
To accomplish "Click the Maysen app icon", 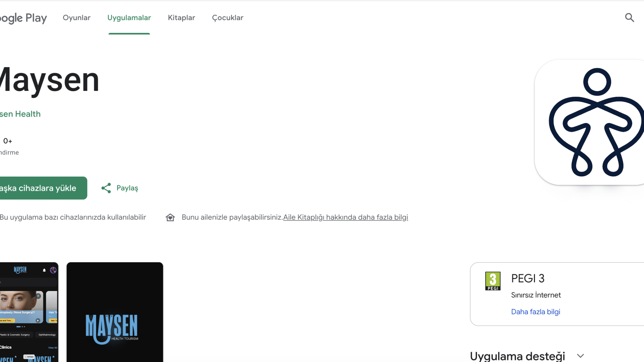I will pyautogui.click(x=589, y=122).
